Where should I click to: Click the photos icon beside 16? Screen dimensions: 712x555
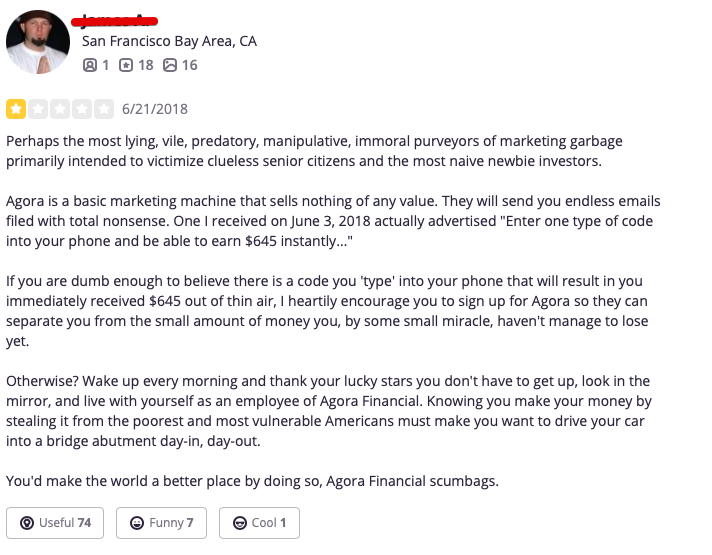170,65
